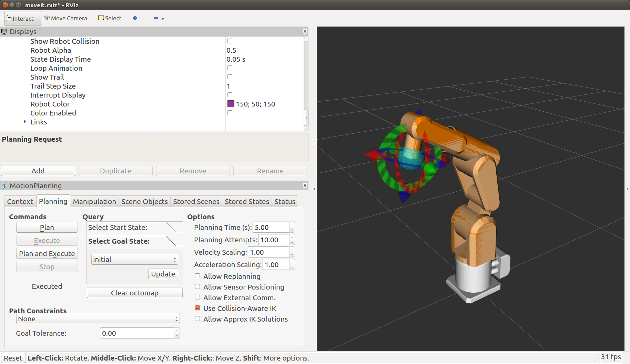The width and height of the screenshot is (630, 364).
Task: Open the Manipulation tab
Action: pyautogui.click(x=94, y=201)
